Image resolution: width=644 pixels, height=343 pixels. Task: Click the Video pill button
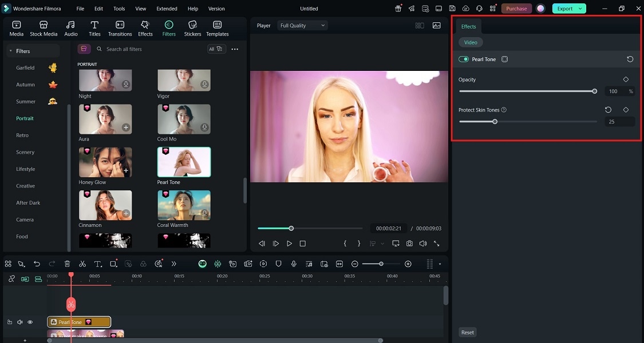471,42
